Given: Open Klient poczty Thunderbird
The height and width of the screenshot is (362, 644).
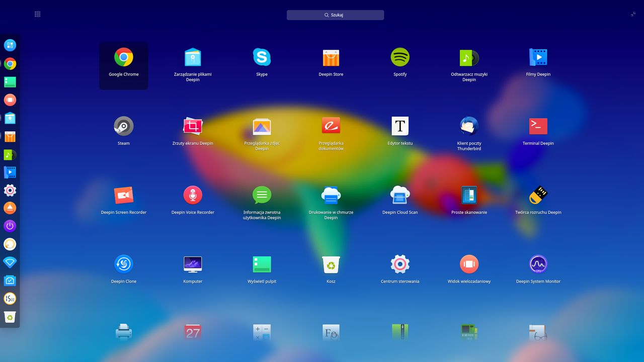Looking at the screenshot, I should click(469, 126).
